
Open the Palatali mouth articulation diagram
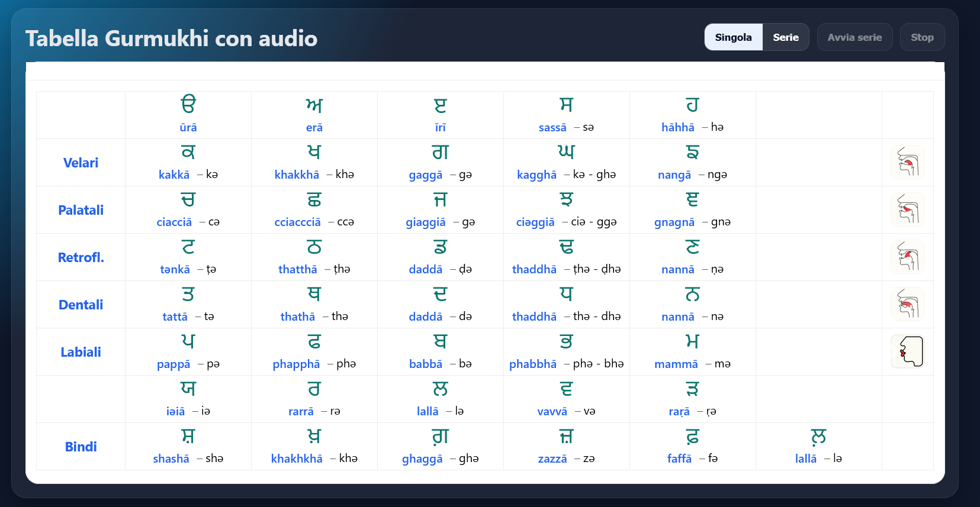pos(907,209)
